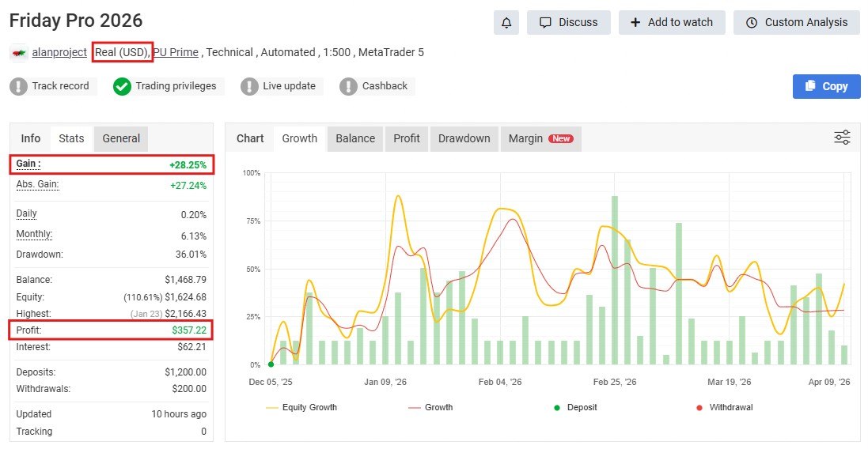Open the Margin chart tab
This screenshot has width=868, height=449.
tap(540, 138)
